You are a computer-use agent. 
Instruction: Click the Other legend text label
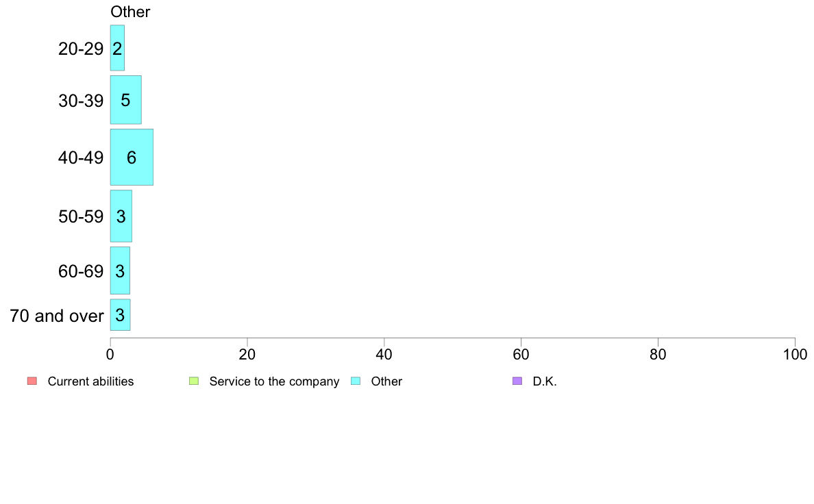(x=386, y=381)
